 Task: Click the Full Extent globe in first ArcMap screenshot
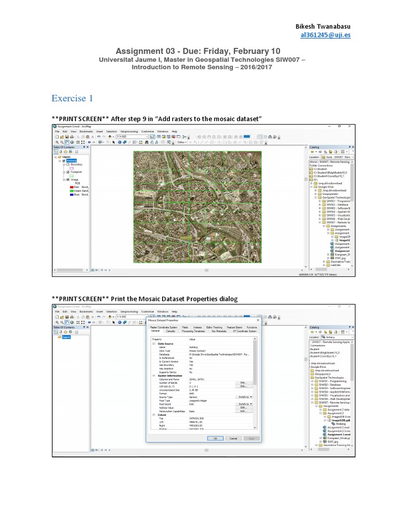click(x=72, y=142)
